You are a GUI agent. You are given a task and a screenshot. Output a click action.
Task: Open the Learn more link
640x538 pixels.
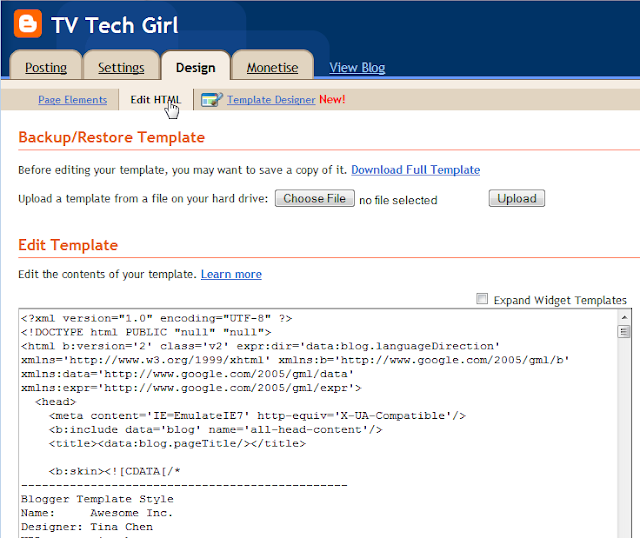coord(231,274)
